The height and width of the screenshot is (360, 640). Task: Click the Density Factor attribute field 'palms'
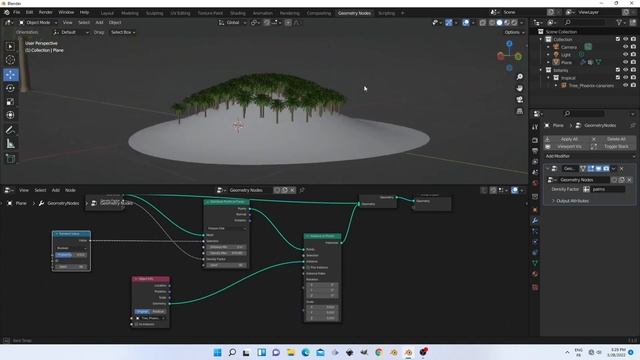[x=608, y=189]
